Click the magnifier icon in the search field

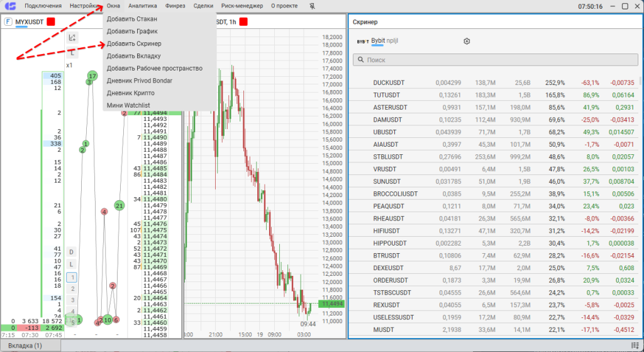pos(360,60)
